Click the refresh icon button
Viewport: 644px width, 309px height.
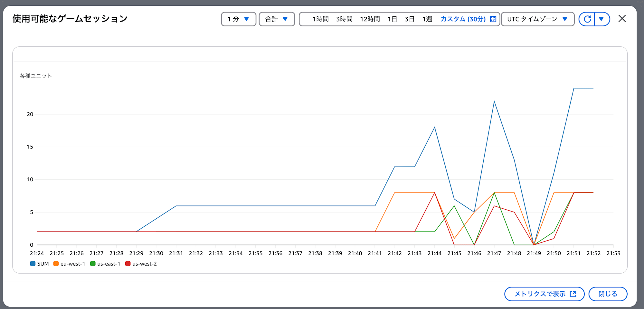pos(587,19)
